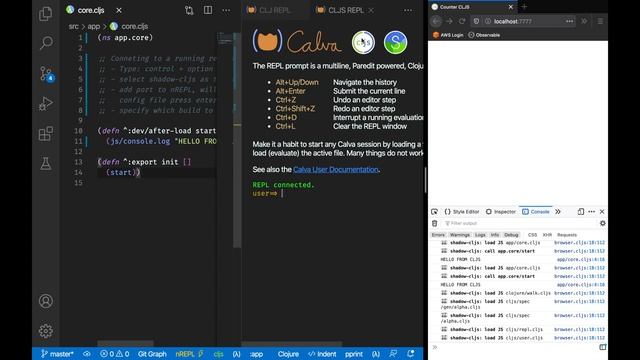The height and width of the screenshot is (360, 640).
Task: Open the Accounts menu in activity bar
Action: (x=45, y=301)
